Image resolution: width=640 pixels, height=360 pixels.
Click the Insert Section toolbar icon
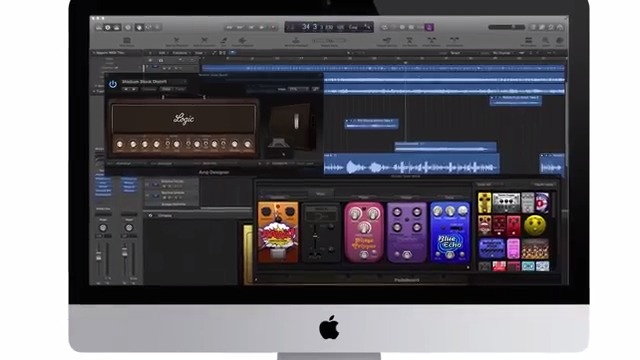coord(431,41)
